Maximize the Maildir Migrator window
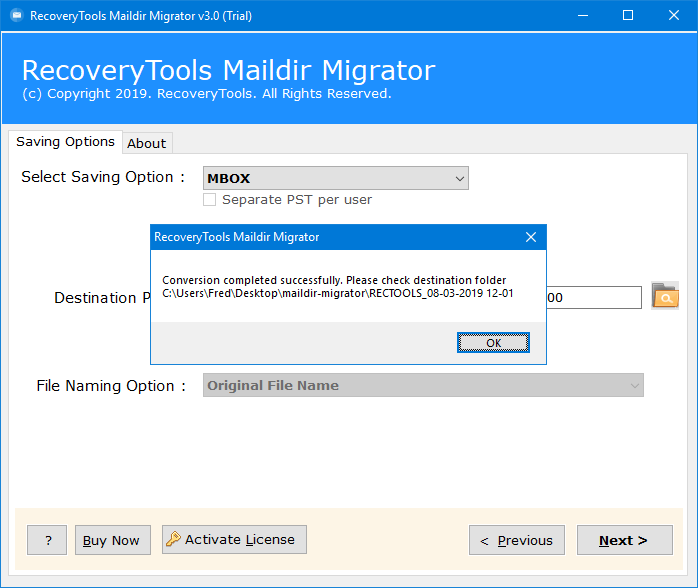The width and height of the screenshot is (698, 588). pyautogui.click(x=628, y=16)
